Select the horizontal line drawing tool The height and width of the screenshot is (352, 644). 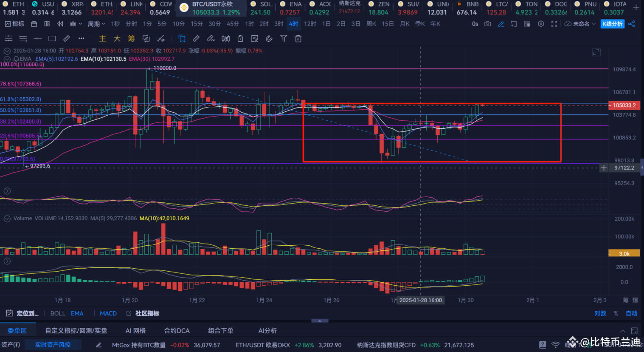point(37,39)
